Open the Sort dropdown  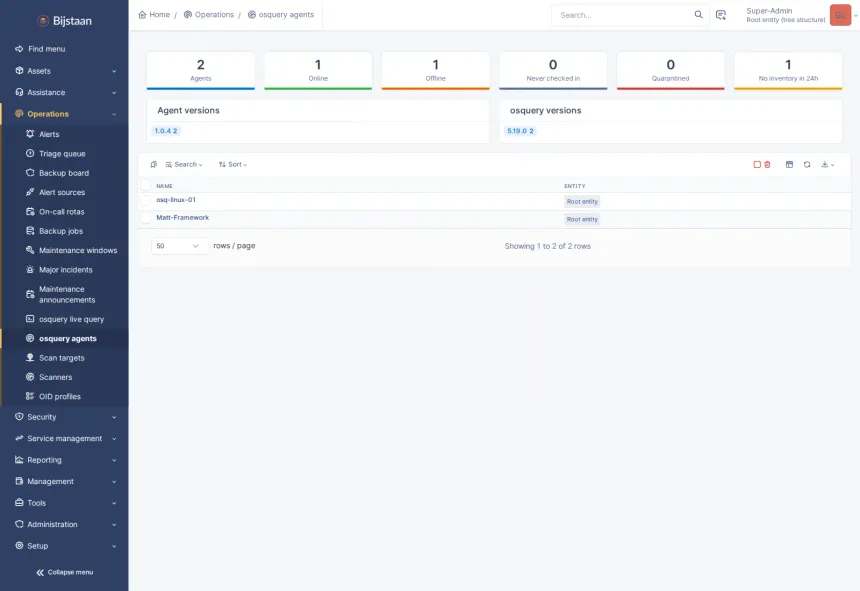(233, 164)
